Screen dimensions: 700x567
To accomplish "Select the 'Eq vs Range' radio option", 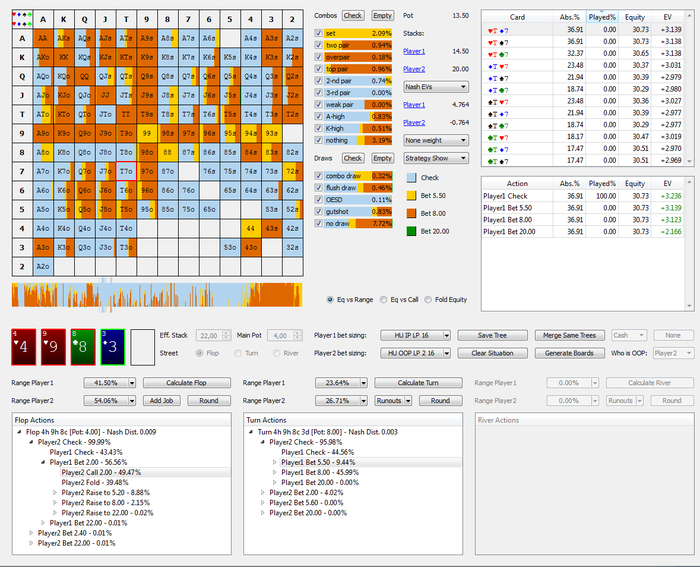I will click(330, 300).
